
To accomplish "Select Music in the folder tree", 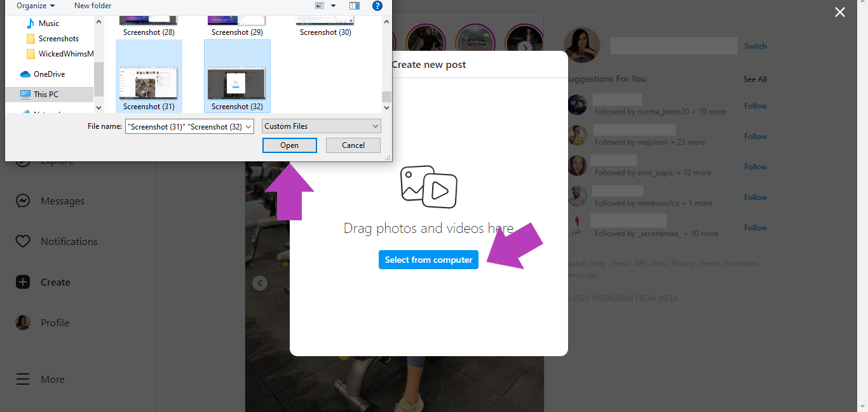I will pos(49,23).
